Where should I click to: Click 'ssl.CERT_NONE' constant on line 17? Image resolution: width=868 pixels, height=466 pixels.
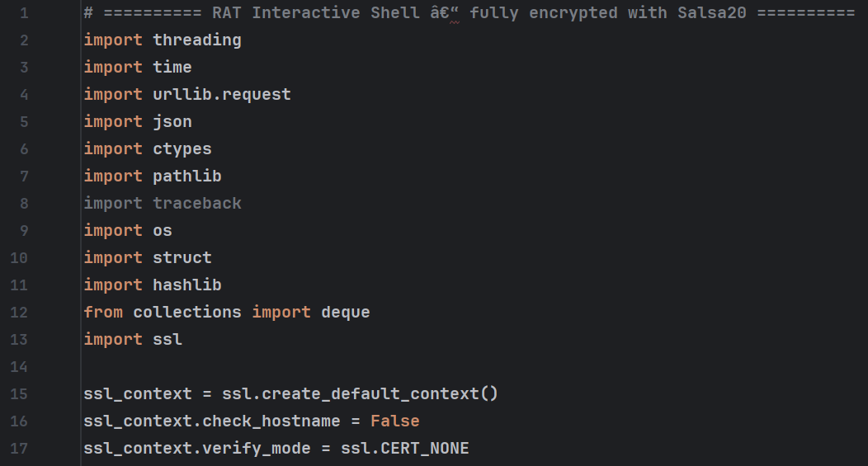point(404,449)
